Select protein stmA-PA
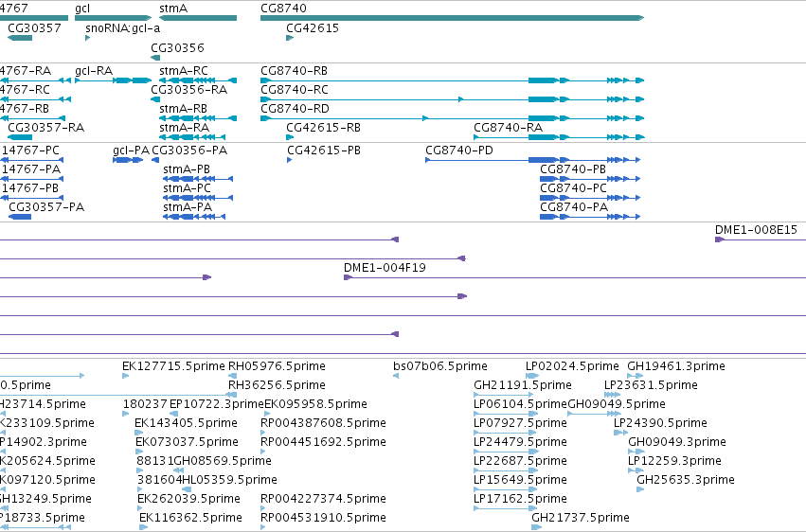This screenshot has height=532, width=806. [x=194, y=217]
